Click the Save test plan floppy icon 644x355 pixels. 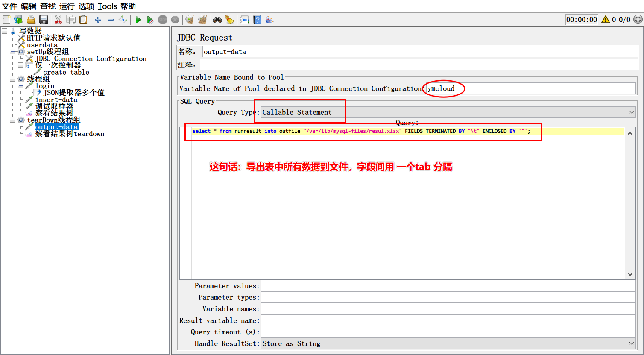coord(44,20)
